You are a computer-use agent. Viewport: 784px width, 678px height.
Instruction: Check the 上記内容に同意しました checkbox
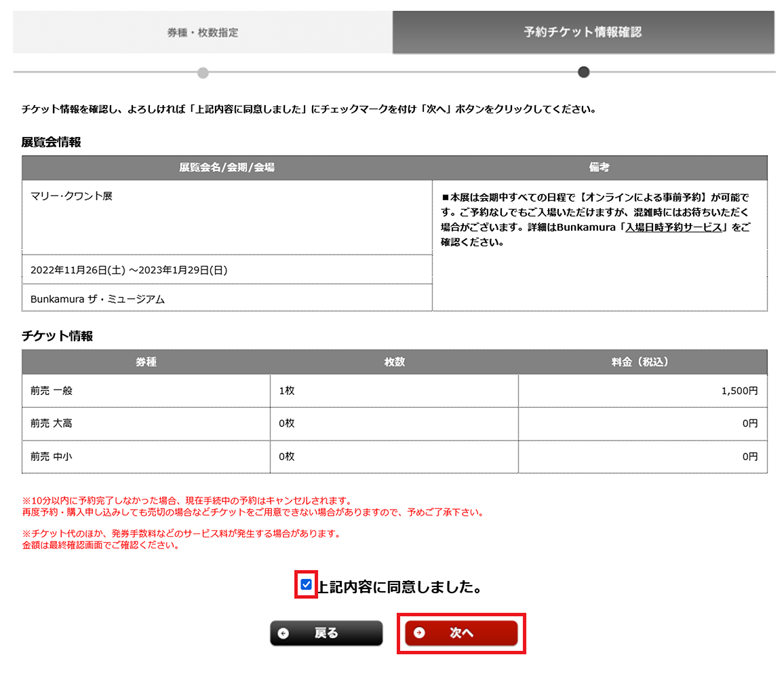(307, 584)
